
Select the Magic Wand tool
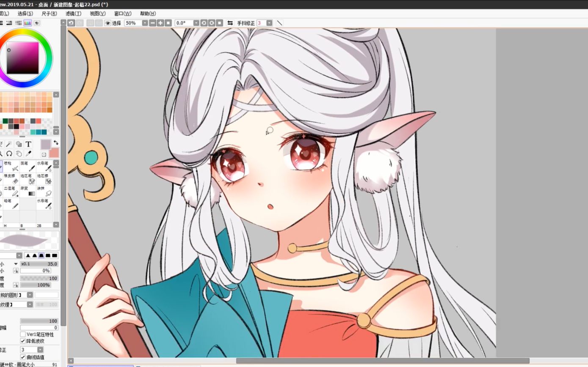click(x=9, y=144)
